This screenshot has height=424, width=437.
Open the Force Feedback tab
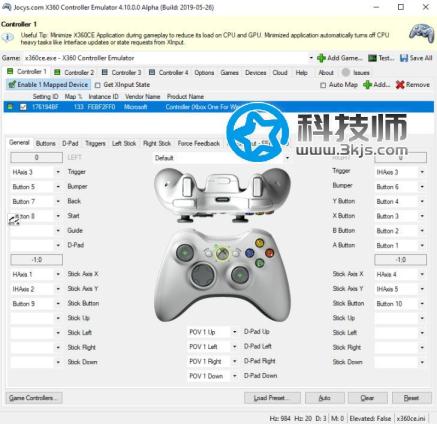pos(199,143)
